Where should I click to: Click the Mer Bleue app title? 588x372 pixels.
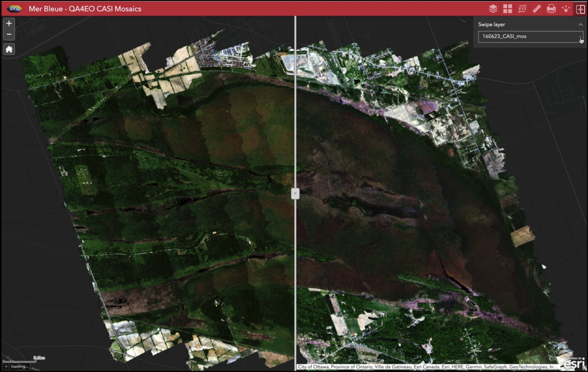pyautogui.click(x=85, y=9)
